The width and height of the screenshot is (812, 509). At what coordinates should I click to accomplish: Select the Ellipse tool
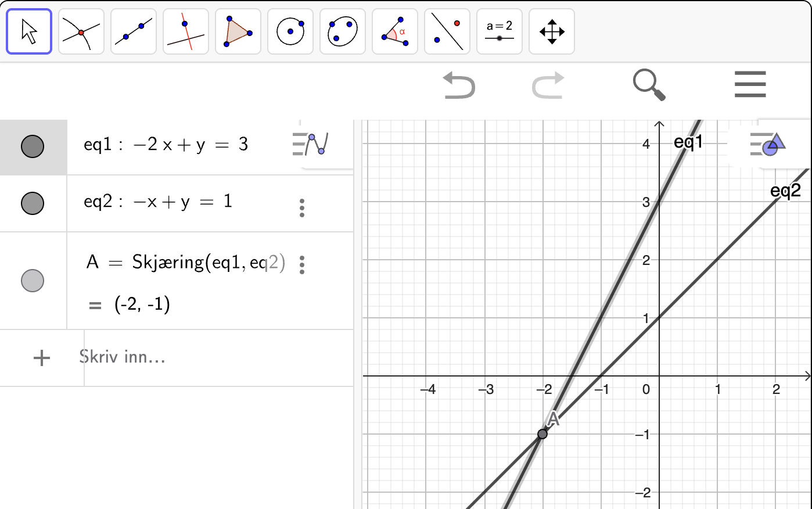(343, 31)
